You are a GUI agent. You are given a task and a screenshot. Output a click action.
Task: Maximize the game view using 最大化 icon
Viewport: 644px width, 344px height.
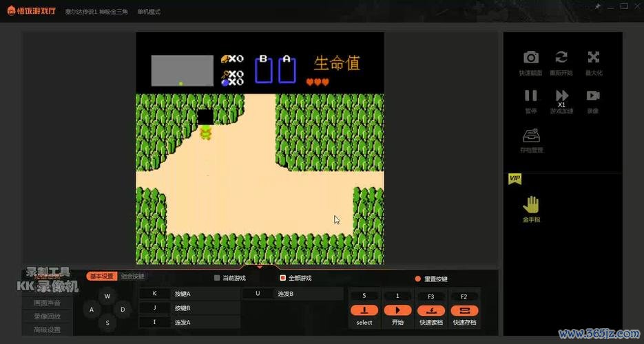[x=593, y=57]
